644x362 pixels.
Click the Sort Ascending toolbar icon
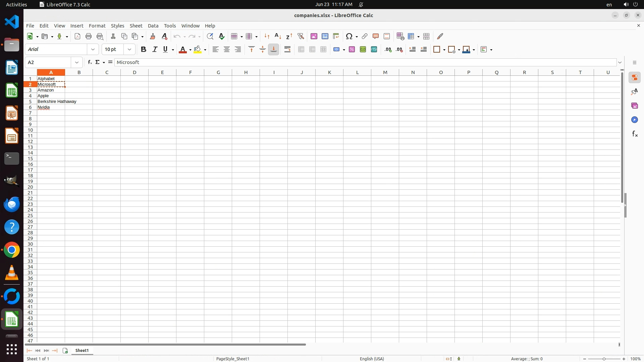(278, 36)
